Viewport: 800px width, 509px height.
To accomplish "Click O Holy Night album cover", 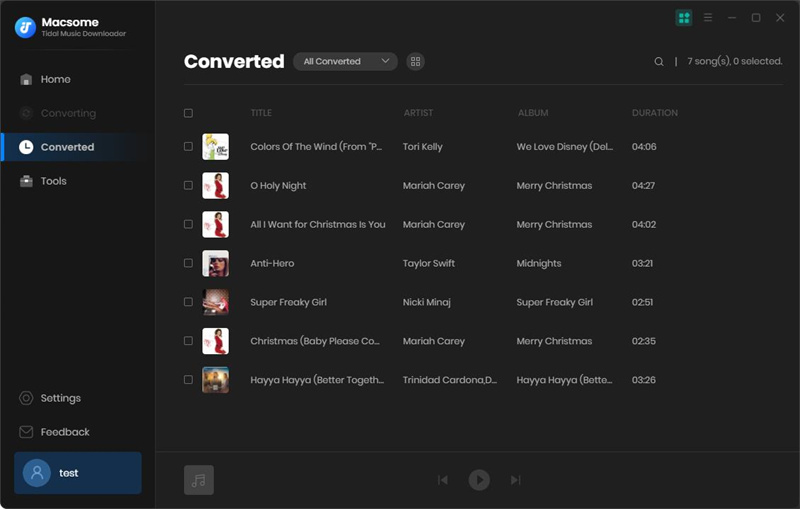I will click(215, 185).
